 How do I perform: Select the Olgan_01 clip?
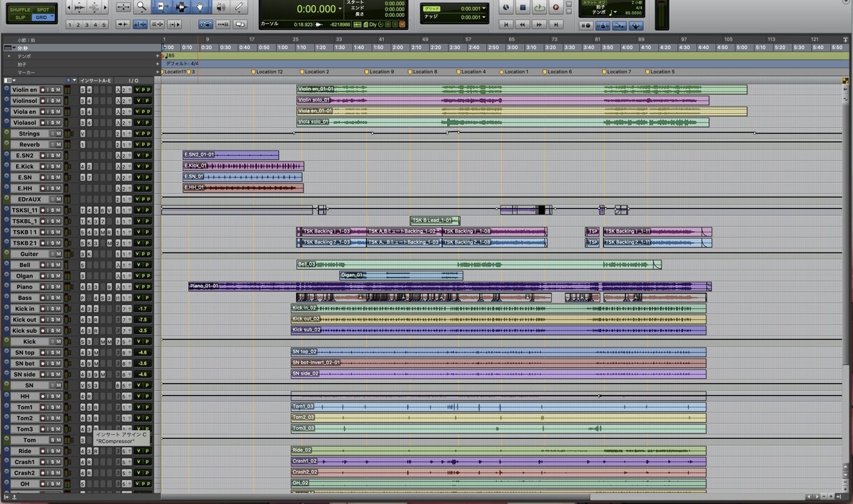point(401,275)
